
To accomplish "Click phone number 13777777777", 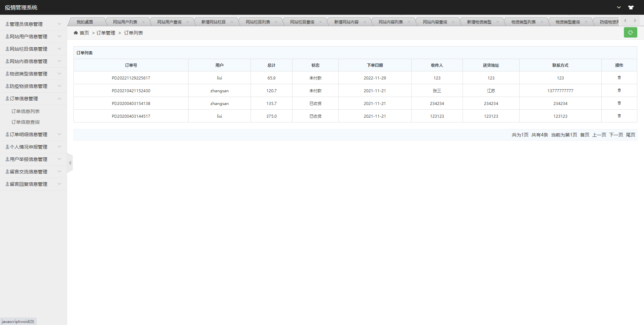I will 560,91.
